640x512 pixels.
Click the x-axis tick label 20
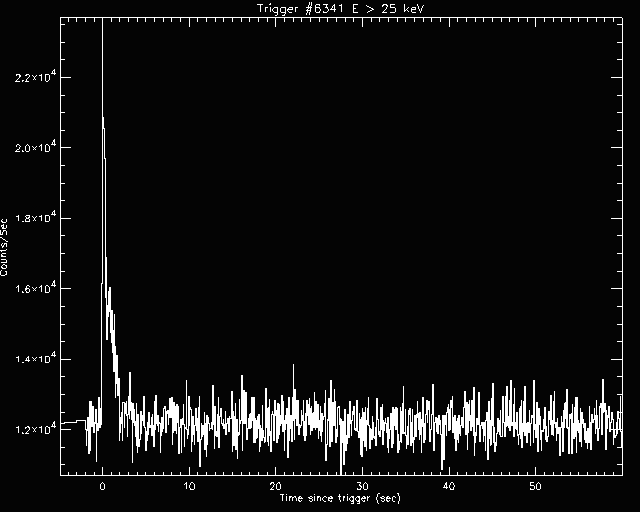pos(276,486)
